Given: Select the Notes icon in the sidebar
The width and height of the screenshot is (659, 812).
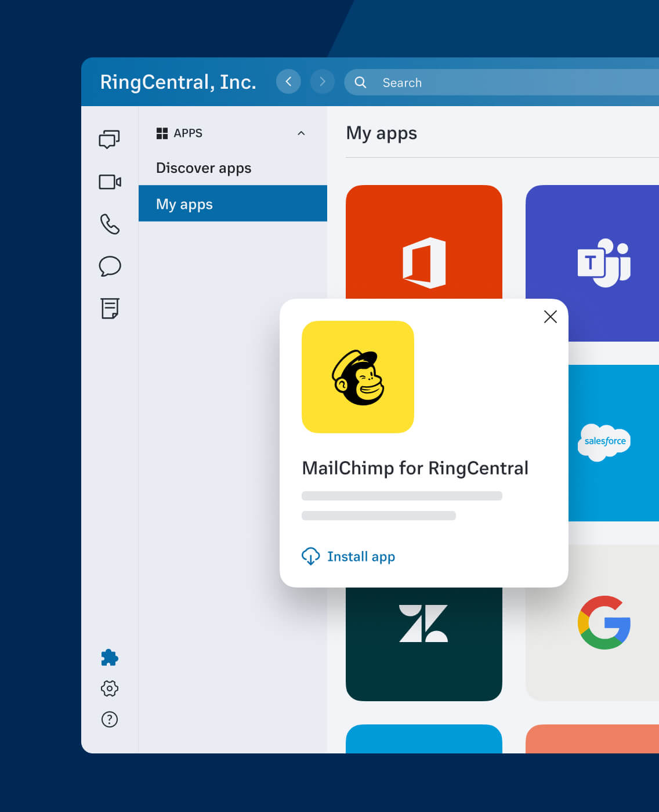Looking at the screenshot, I should [109, 309].
